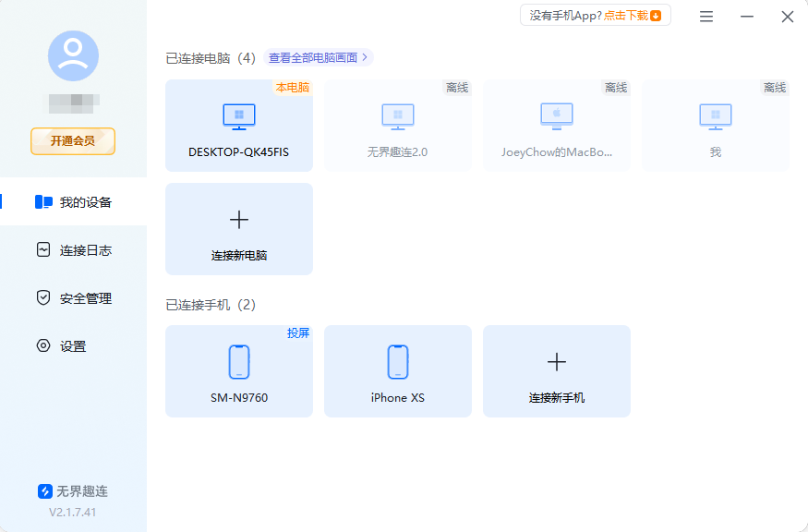This screenshot has width=808, height=532.
Task: Click the 开通会员 membership button
Action: pyautogui.click(x=72, y=141)
